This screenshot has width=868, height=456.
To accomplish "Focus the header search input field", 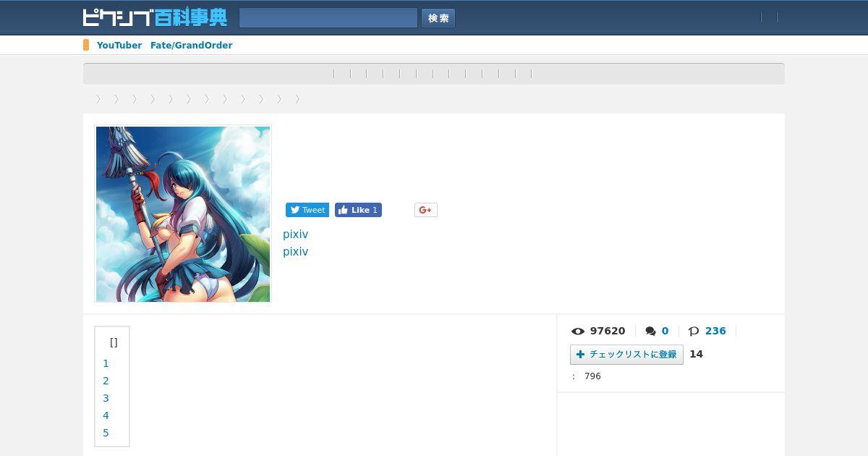I will coord(328,18).
